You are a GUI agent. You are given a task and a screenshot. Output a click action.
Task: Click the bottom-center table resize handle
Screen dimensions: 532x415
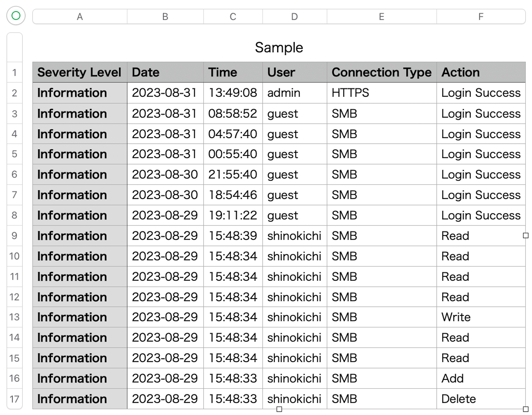tap(279, 409)
